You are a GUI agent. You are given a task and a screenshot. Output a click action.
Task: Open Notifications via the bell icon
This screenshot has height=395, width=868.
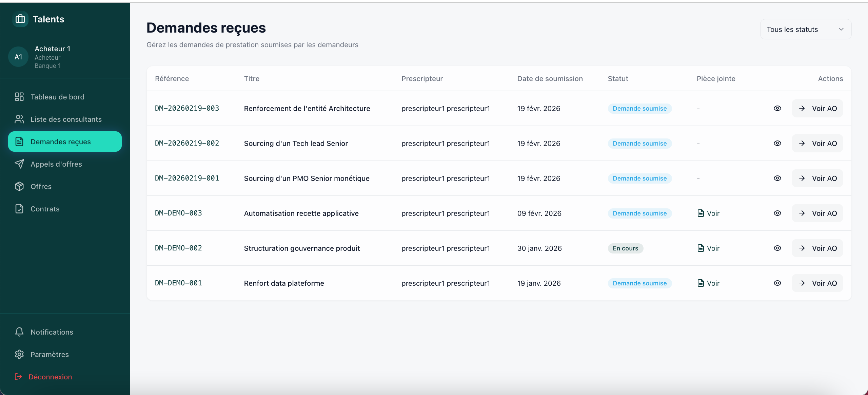tap(19, 332)
